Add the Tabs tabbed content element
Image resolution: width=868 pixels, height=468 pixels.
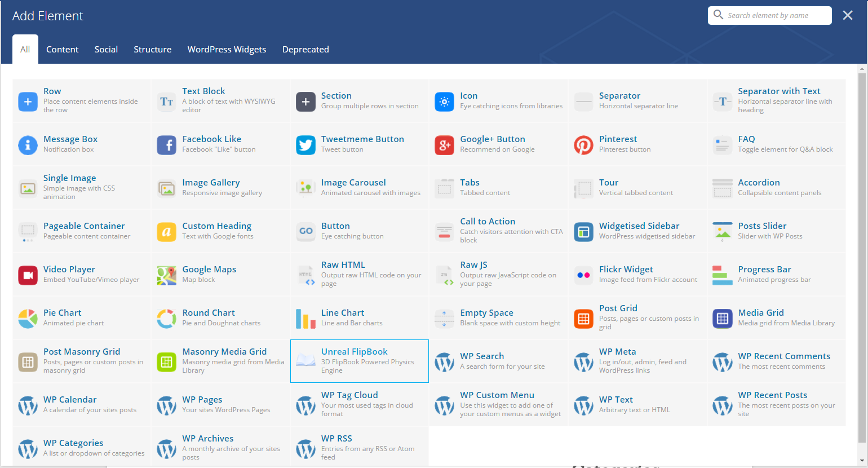pos(499,187)
